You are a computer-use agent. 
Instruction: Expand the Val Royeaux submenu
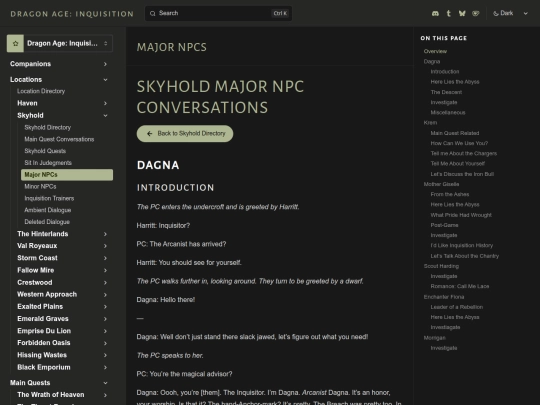coord(105,246)
